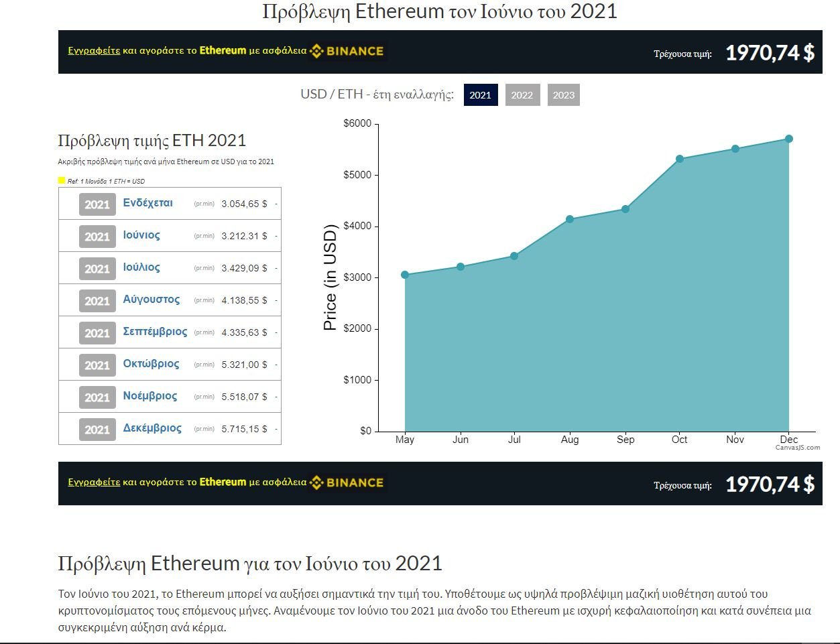This screenshot has width=840, height=644.
Task: Open the Αύγουστος 2021 forecast link
Action: click(152, 300)
